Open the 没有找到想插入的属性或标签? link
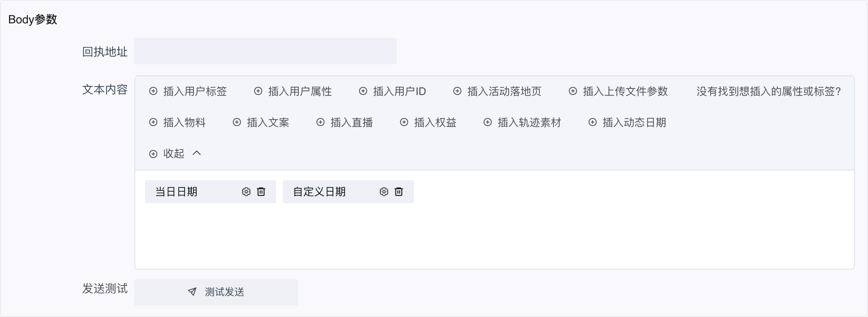Screen dimensions: 868x317 point(768,91)
